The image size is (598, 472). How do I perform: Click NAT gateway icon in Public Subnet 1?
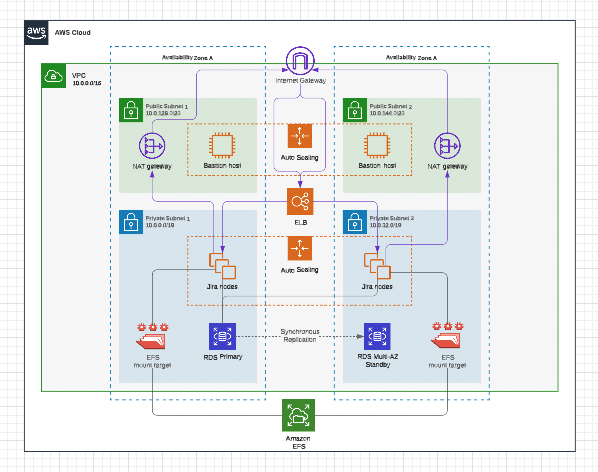click(152, 146)
